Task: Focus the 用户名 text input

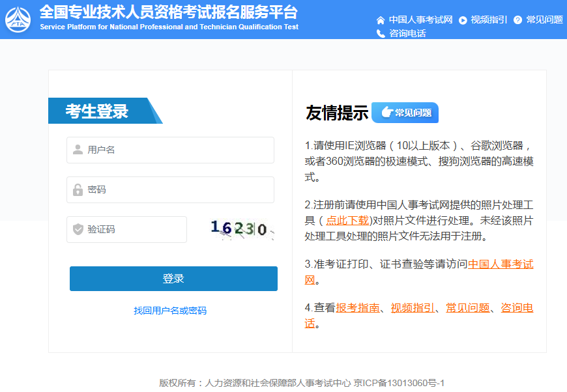Action: pos(176,150)
